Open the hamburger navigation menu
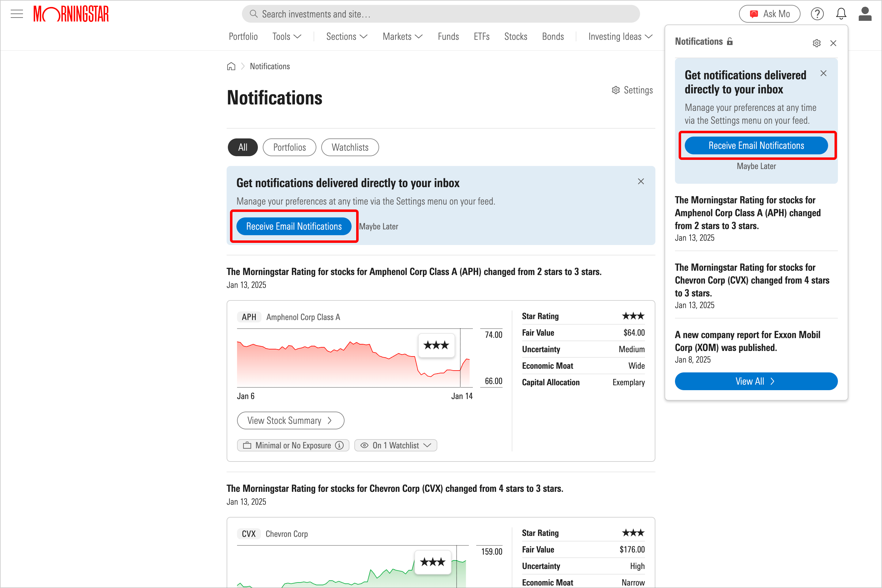This screenshot has width=882, height=588. [17, 13]
